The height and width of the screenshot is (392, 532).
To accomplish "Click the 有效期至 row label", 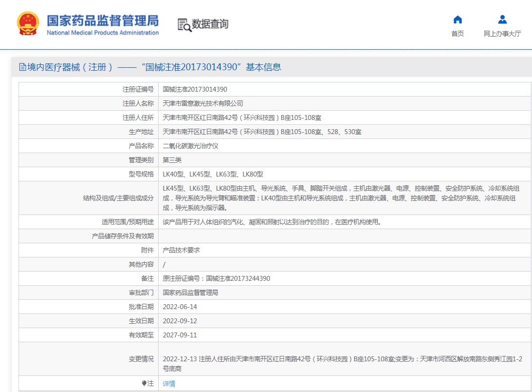I will (x=141, y=335).
